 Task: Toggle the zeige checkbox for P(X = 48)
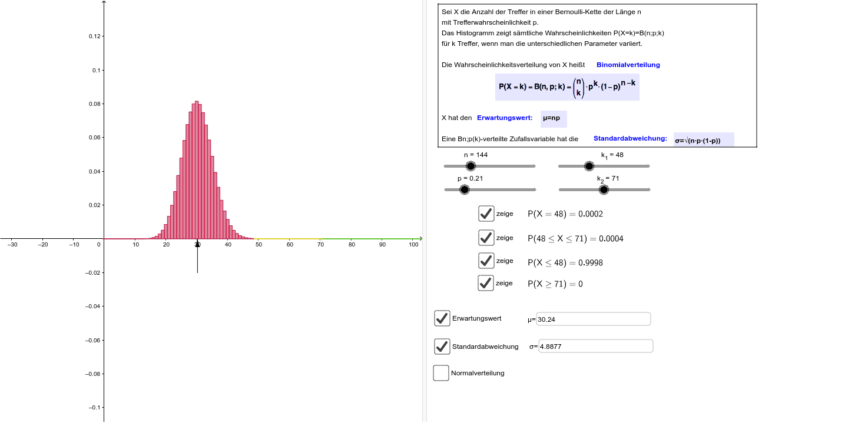tap(486, 214)
